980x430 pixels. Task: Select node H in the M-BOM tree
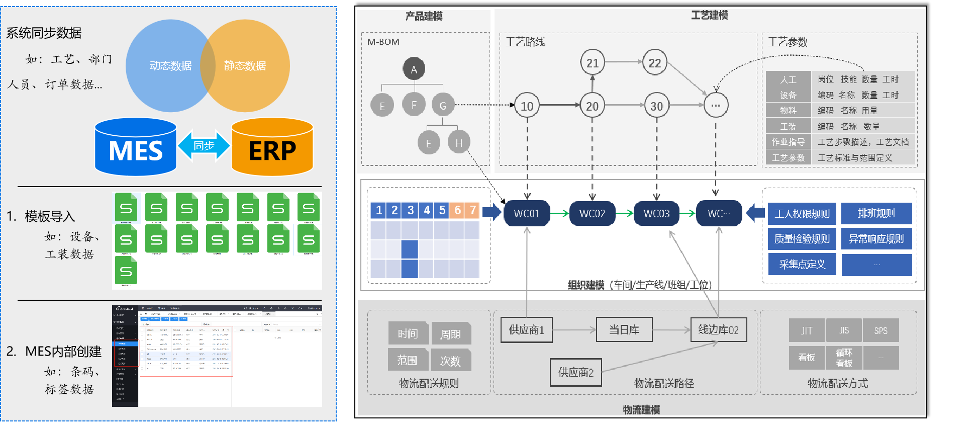(x=458, y=143)
